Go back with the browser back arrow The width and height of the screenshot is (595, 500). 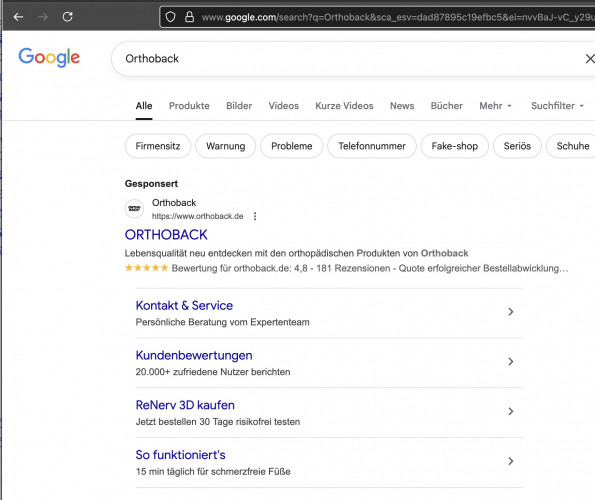pyautogui.click(x=18, y=17)
